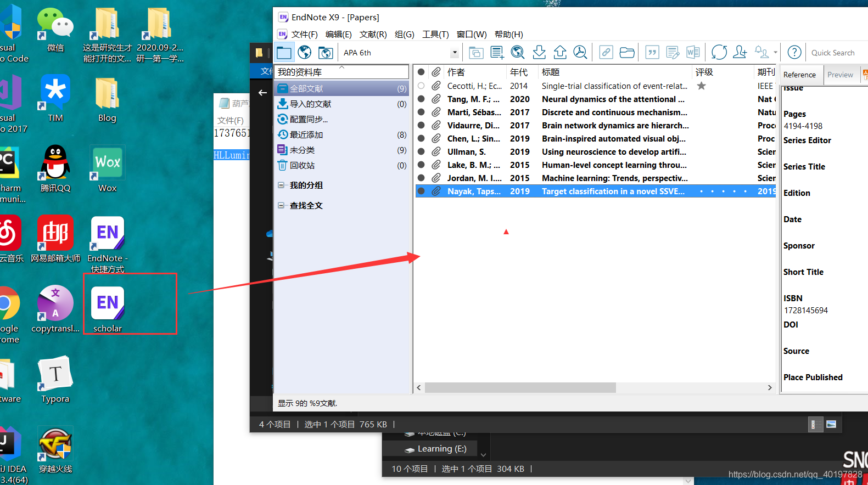868x485 pixels.
Task: Toggle read status dot for Marti 2017 row
Action: click(x=421, y=112)
